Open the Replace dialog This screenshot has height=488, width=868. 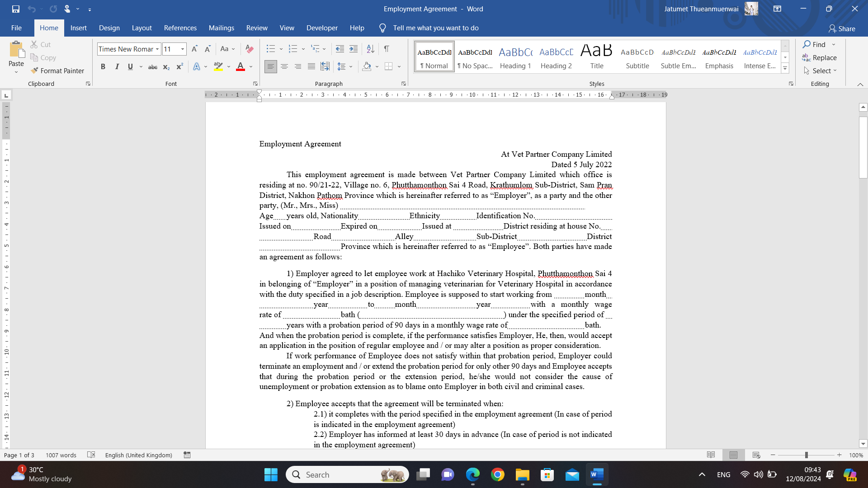click(x=820, y=57)
